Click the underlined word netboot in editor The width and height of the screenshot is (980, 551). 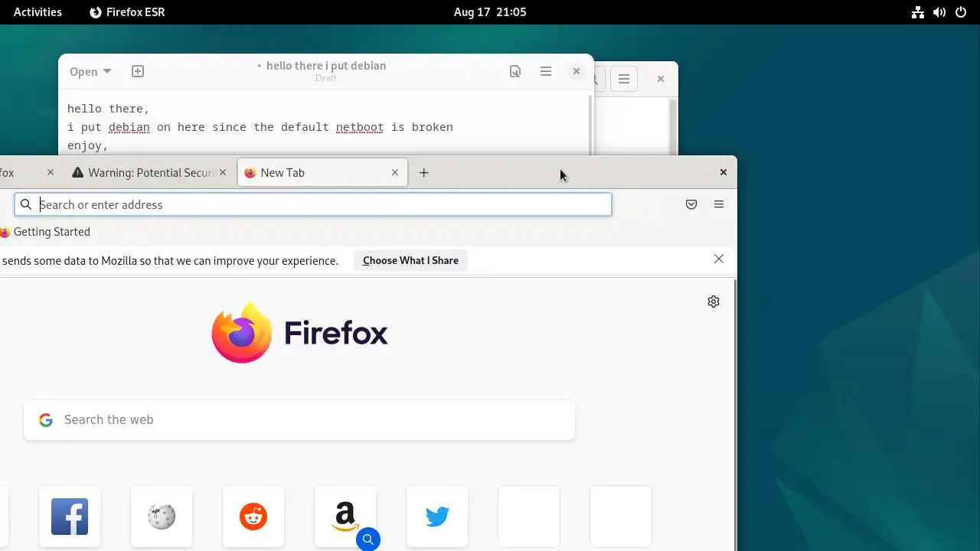[x=360, y=127]
